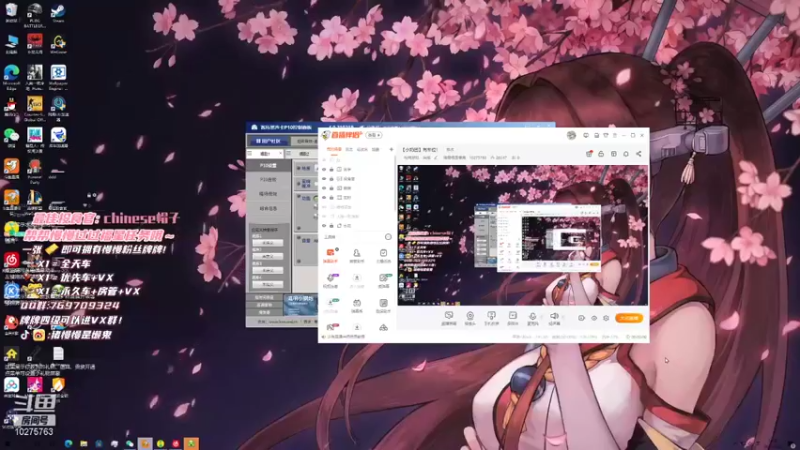Open the Wallpaper Engine desktop shortcut

pos(58,76)
